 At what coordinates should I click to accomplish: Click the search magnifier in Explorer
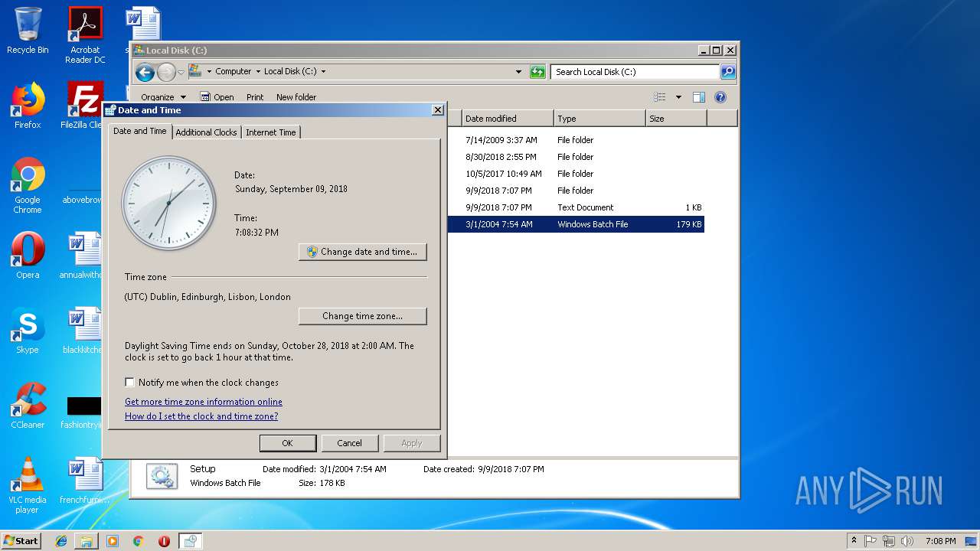728,72
